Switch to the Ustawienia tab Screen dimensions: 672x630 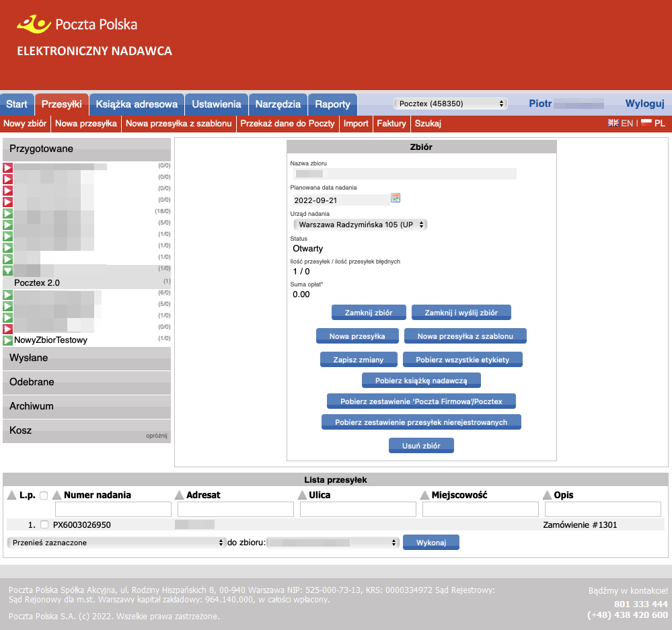click(x=217, y=104)
